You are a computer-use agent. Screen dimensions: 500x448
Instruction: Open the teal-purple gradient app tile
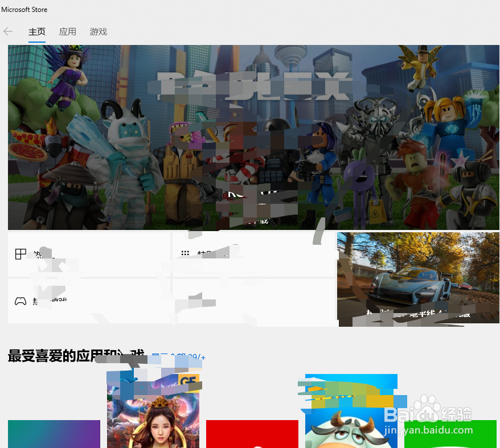tap(54, 434)
